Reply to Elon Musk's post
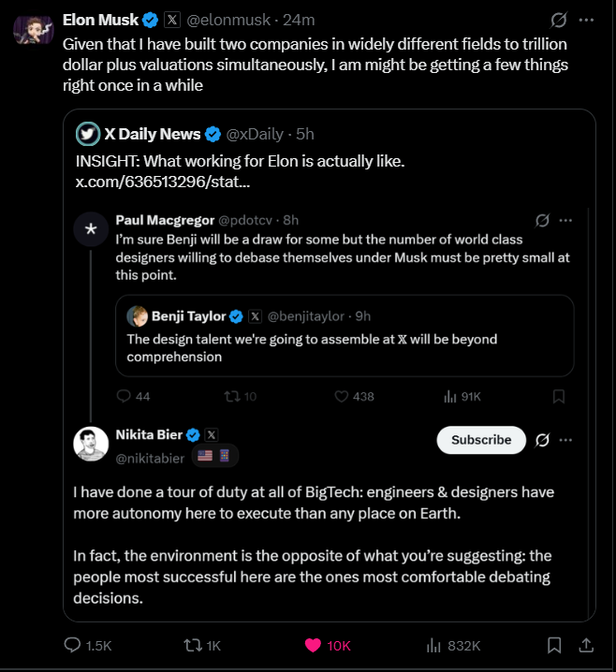This screenshot has height=672, width=616. [x=73, y=645]
